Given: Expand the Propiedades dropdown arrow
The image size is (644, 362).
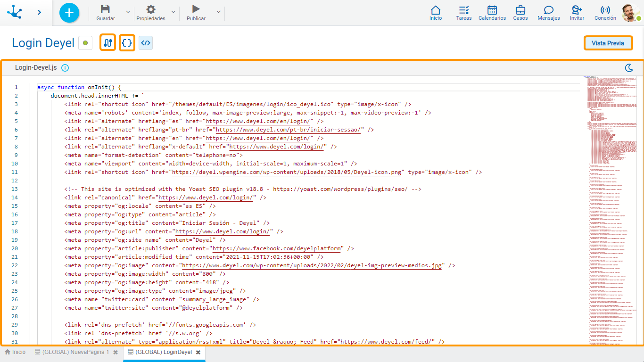Looking at the screenshot, I should click(x=173, y=12).
